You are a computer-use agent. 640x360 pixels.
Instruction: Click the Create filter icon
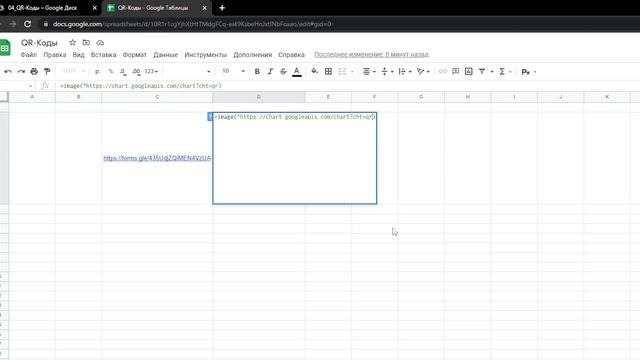click(x=482, y=71)
